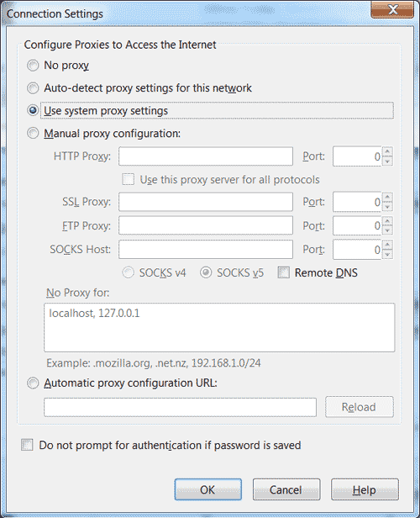Open the Help button

[x=365, y=489]
